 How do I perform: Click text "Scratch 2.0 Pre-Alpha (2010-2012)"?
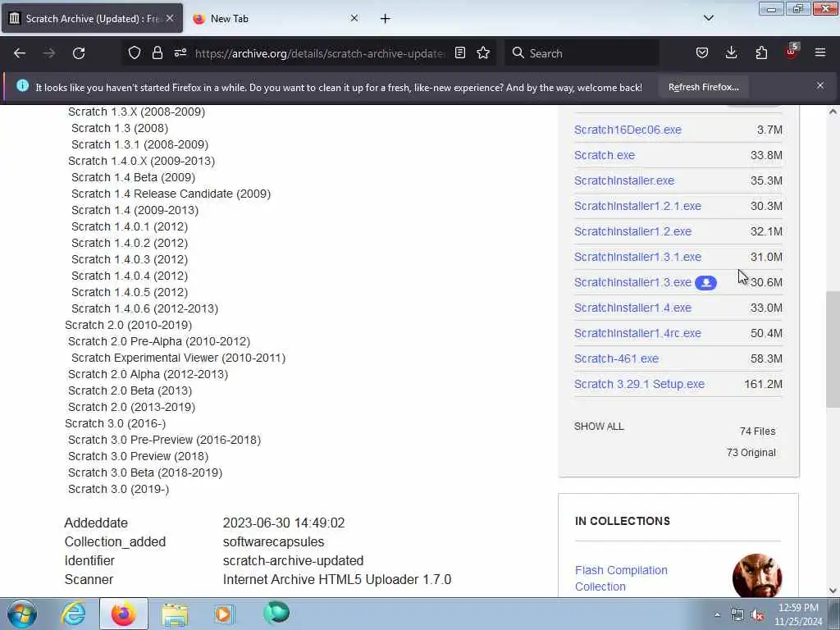coord(159,342)
